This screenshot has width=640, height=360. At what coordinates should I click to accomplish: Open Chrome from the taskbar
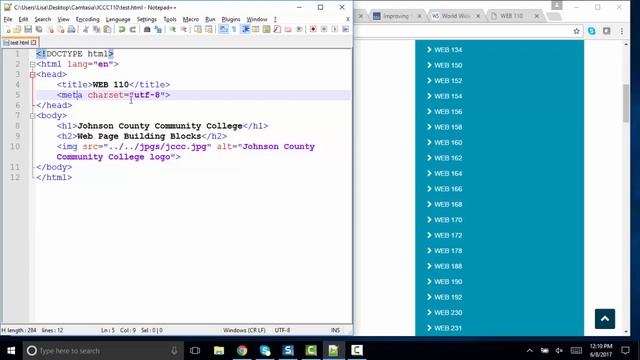pyautogui.click(x=242, y=351)
